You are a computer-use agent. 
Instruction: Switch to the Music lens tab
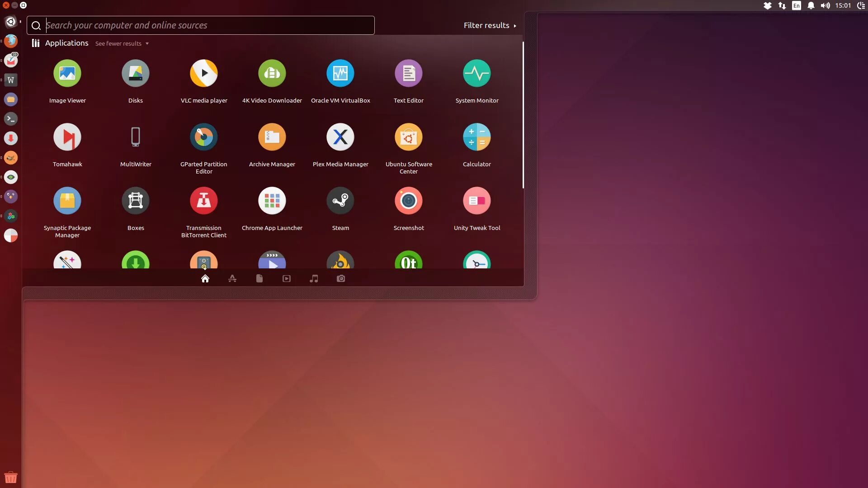[314, 279]
